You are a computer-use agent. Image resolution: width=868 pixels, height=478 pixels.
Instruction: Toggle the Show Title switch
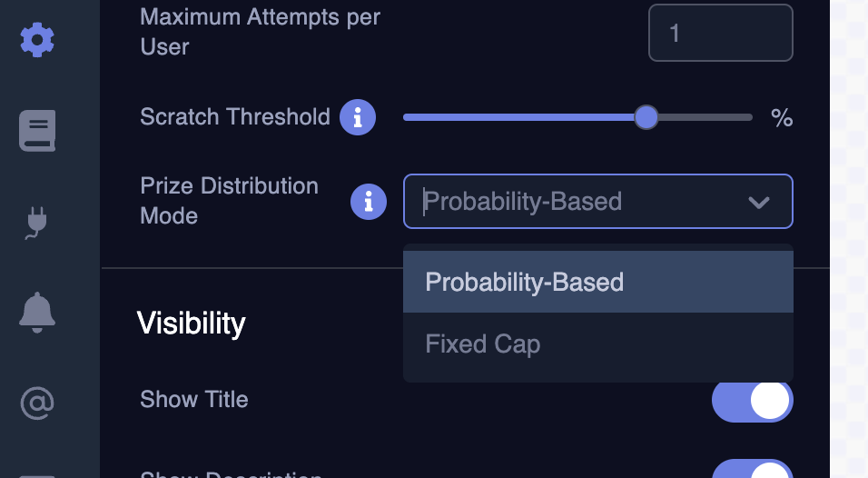tap(752, 400)
